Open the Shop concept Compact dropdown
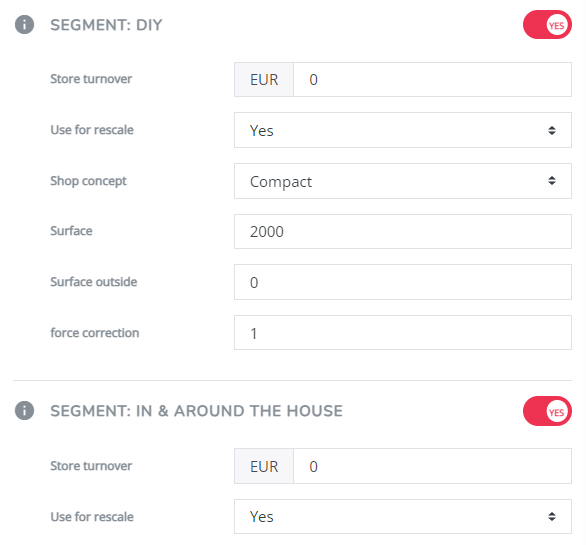Viewport: 586px width, 545px height. [403, 181]
